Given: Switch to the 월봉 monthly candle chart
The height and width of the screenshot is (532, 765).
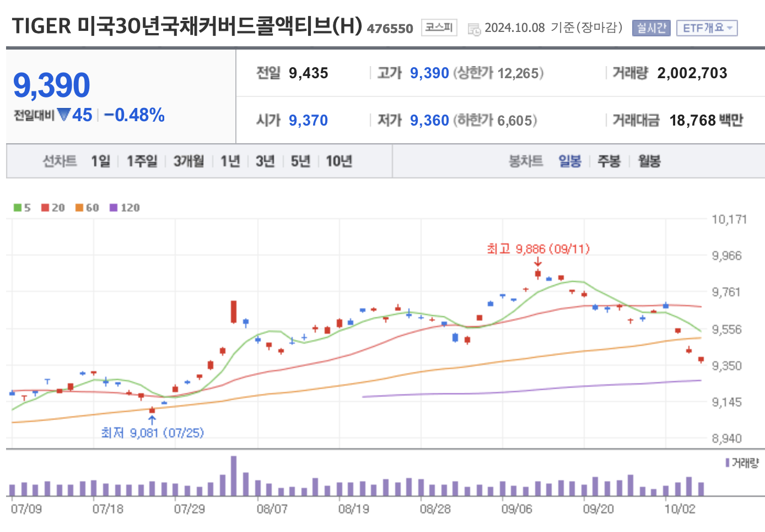Looking at the screenshot, I should [x=649, y=161].
